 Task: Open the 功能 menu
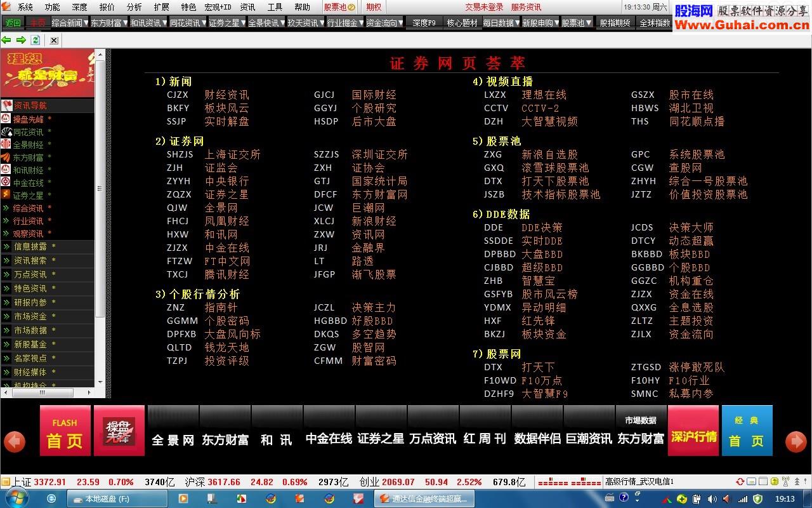[x=52, y=7]
